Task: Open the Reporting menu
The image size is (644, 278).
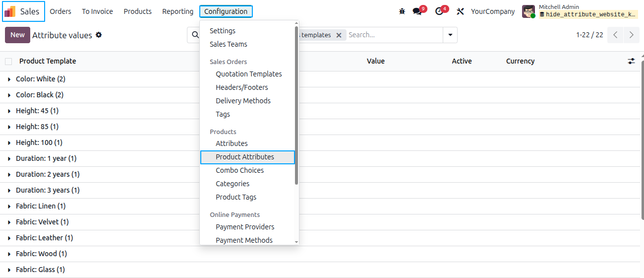Action: point(177,11)
